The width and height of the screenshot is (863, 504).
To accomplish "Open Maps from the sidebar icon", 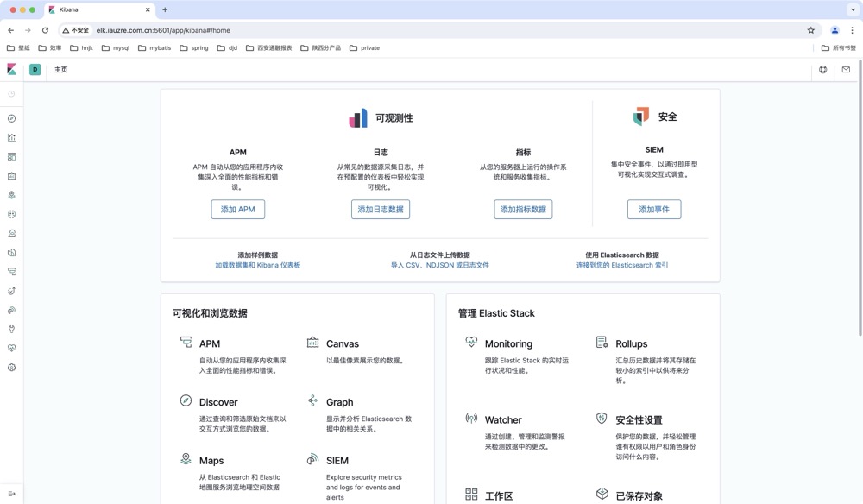I will click(12, 195).
